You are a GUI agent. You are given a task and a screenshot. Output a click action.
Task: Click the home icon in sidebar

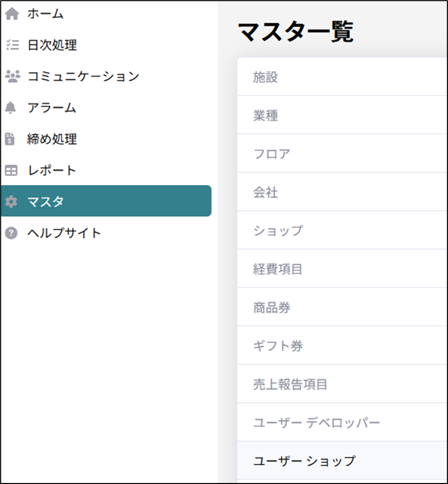(11, 14)
